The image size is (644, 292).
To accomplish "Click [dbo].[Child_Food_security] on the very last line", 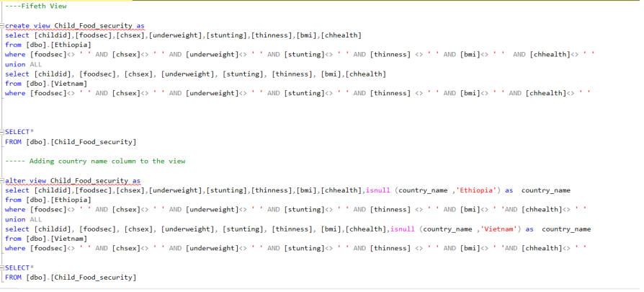I will tap(81, 277).
